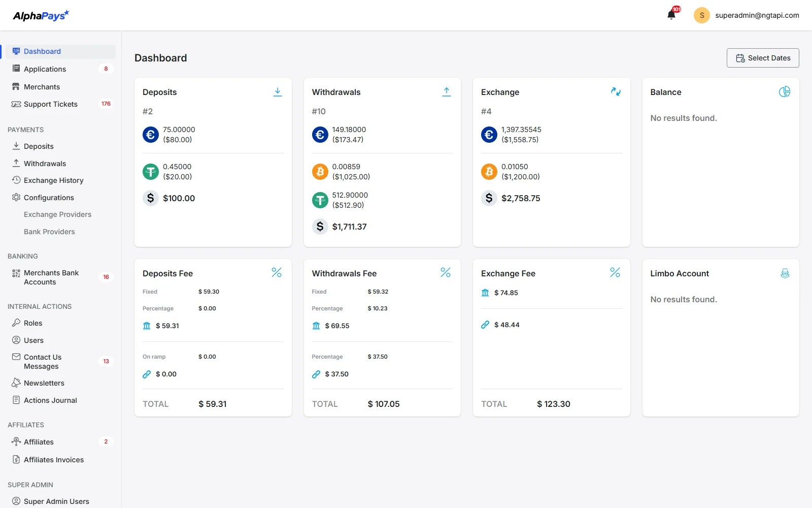Click the #10 count in Withdrawals card
Viewport: 812px width, 508px height.
point(319,111)
